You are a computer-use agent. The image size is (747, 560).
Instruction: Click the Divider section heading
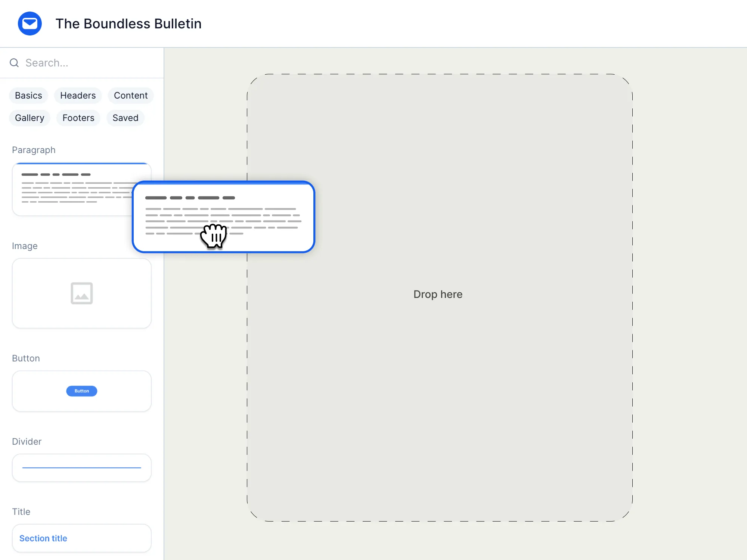(27, 442)
